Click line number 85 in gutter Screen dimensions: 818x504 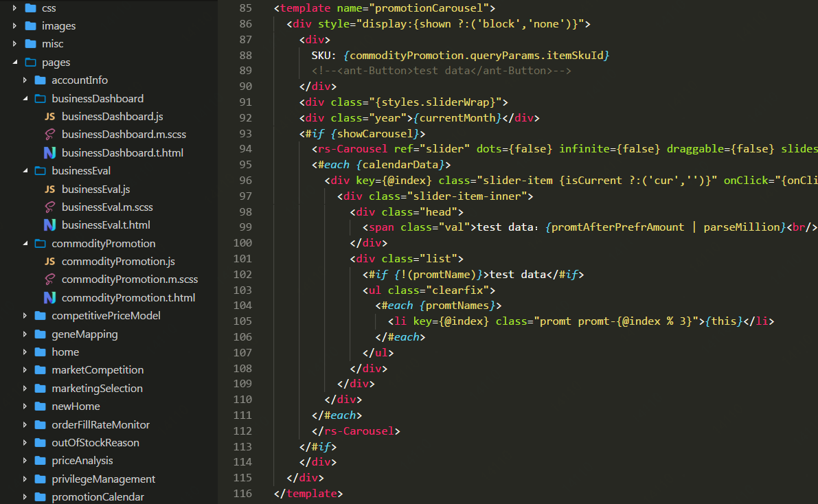click(x=245, y=8)
